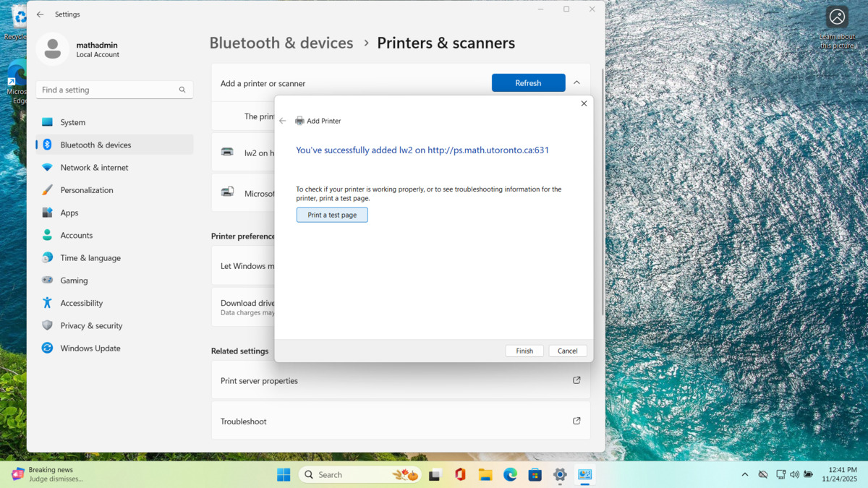The image size is (868, 488).
Task: Click the Print a test page button
Action: (332, 215)
